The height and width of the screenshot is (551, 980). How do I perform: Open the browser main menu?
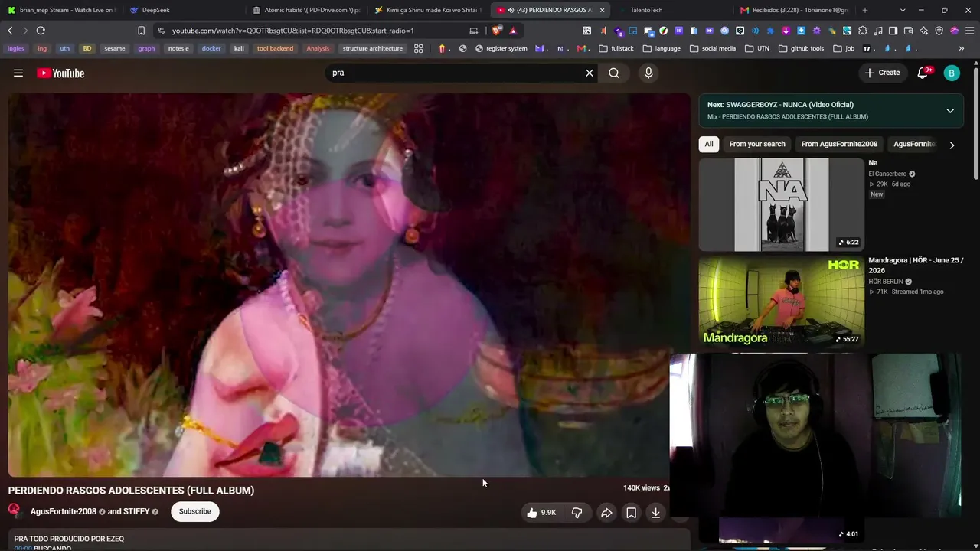[x=969, y=31]
